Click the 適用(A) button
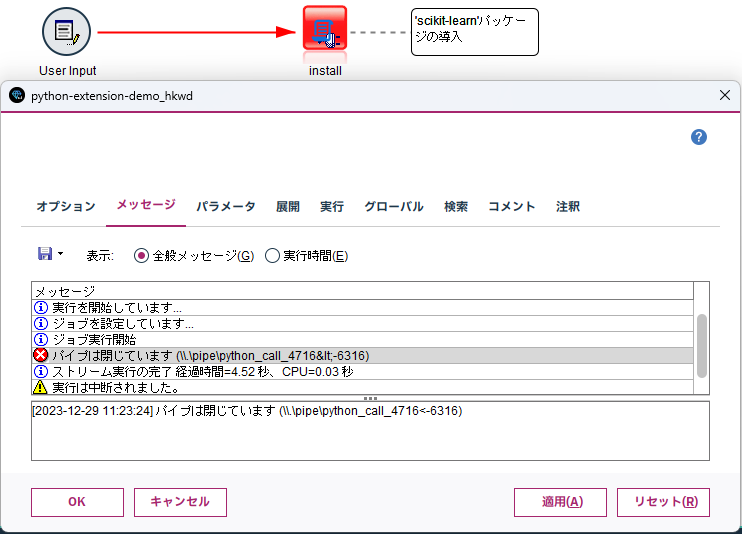The image size is (742, 534). [560, 502]
